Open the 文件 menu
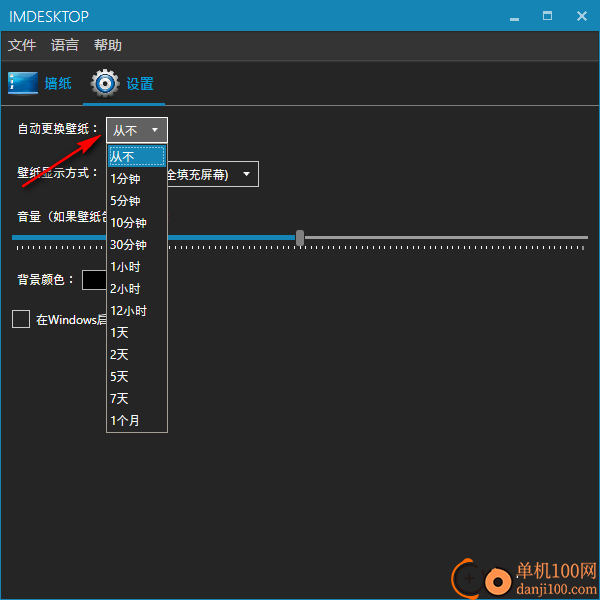 [x=22, y=45]
